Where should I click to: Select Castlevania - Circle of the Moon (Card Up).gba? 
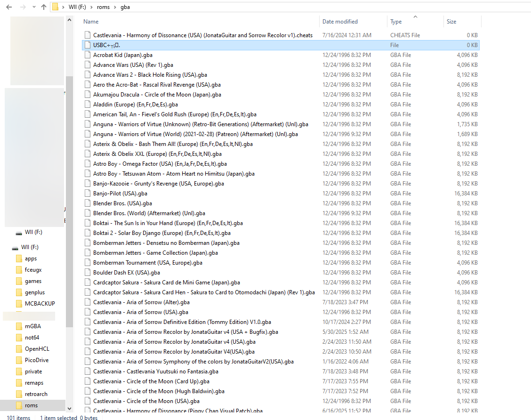pos(152,381)
